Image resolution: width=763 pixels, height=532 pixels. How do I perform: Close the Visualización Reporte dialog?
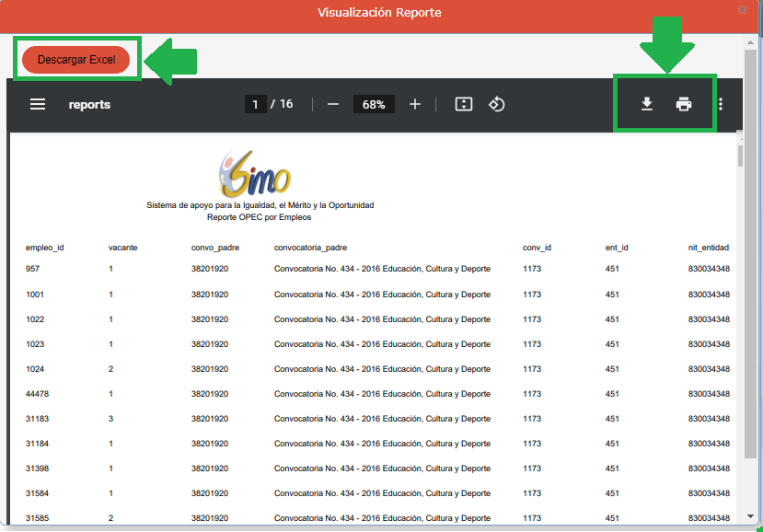[x=742, y=9]
